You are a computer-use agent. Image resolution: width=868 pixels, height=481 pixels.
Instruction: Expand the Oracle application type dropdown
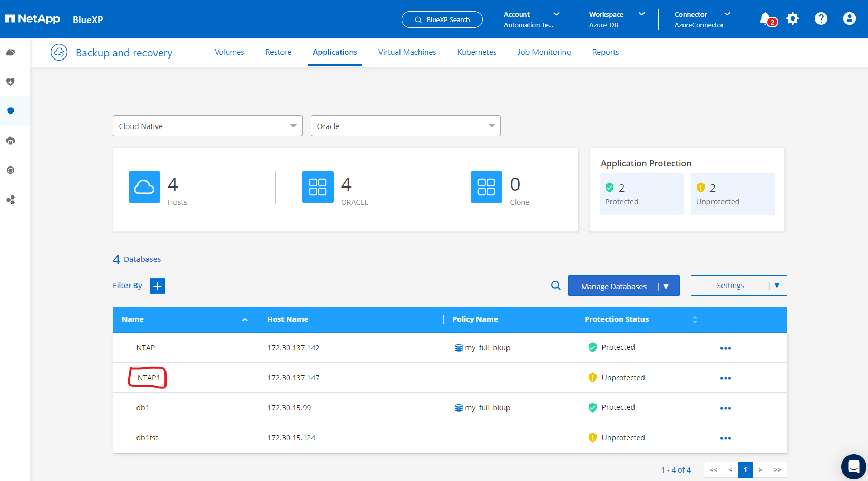[x=405, y=126]
